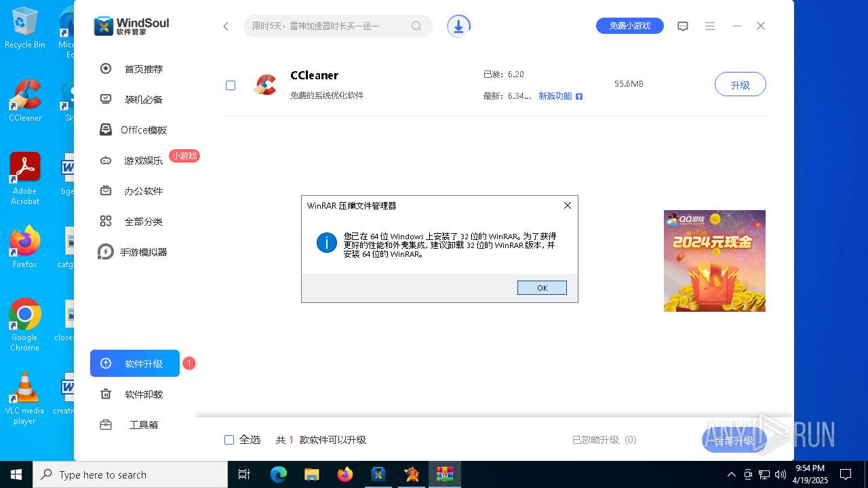Click the 装机必备 monitor icon
868x488 pixels.
106,99
